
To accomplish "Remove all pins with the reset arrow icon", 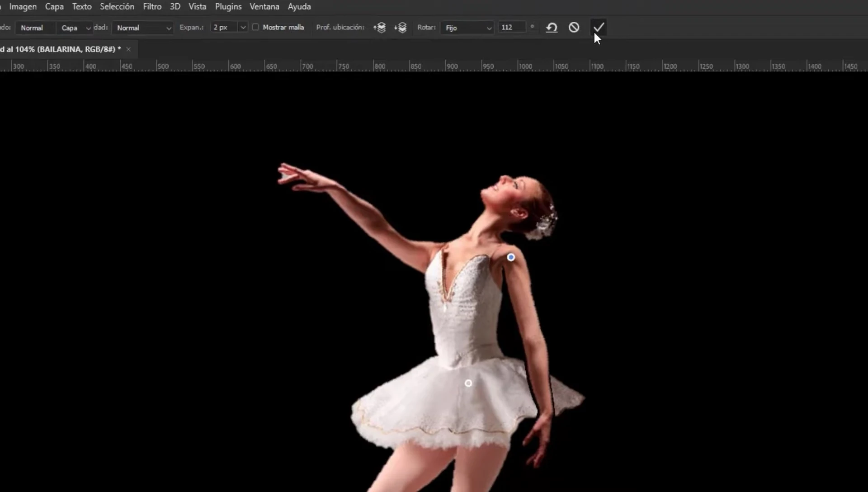I will pyautogui.click(x=552, y=28).
